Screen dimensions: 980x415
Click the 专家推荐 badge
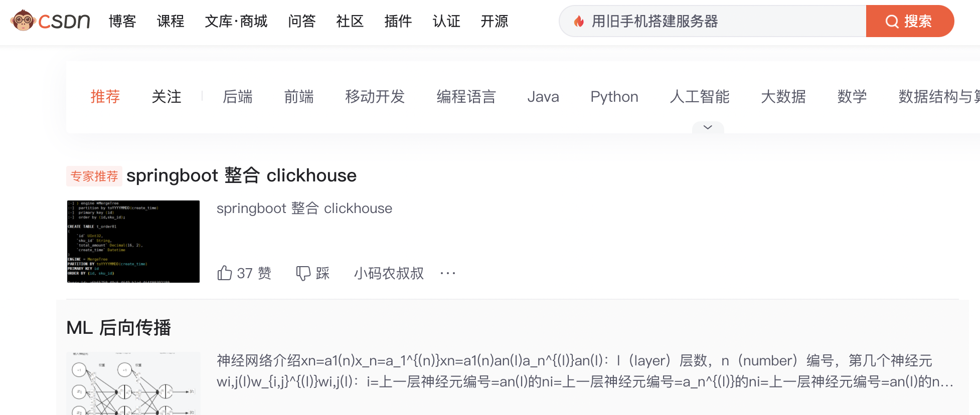pos(94,175)
